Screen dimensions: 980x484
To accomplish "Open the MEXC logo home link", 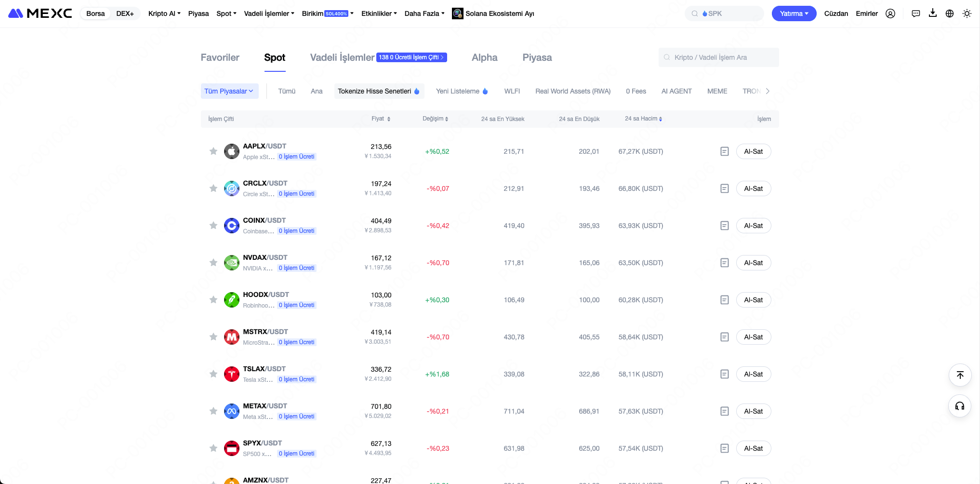I will point(40,13).
